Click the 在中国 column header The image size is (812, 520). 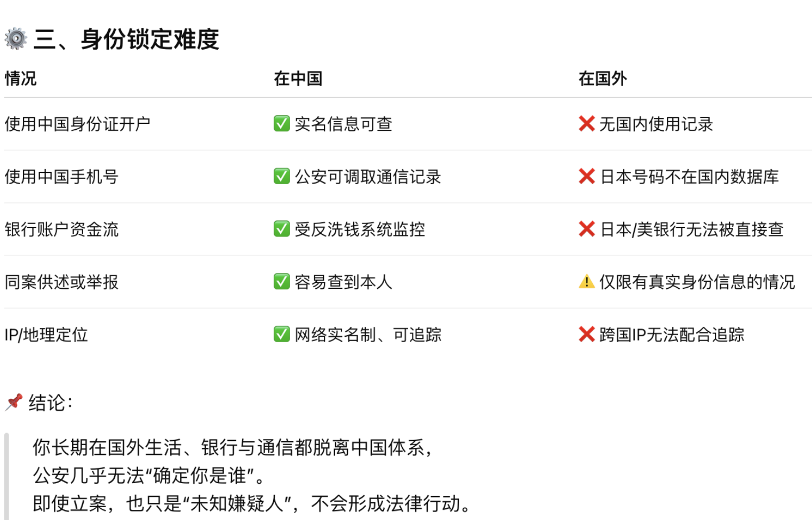298,78
